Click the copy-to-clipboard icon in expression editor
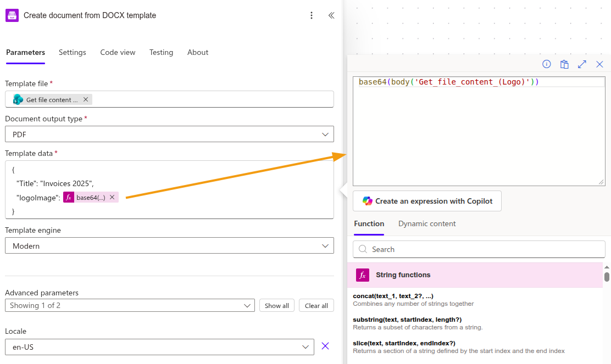The height and width of the screenshot is (364, 611). tap(564, 64)
